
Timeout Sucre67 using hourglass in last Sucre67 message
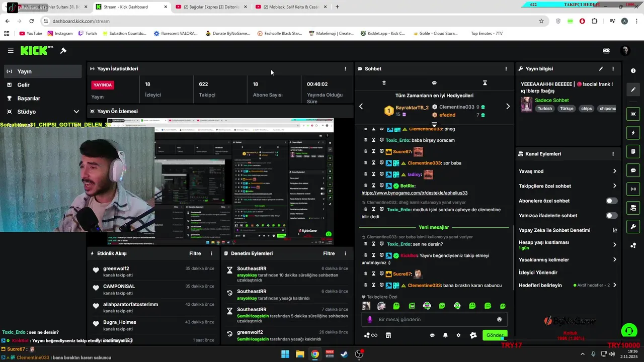(x=373, y=274)
